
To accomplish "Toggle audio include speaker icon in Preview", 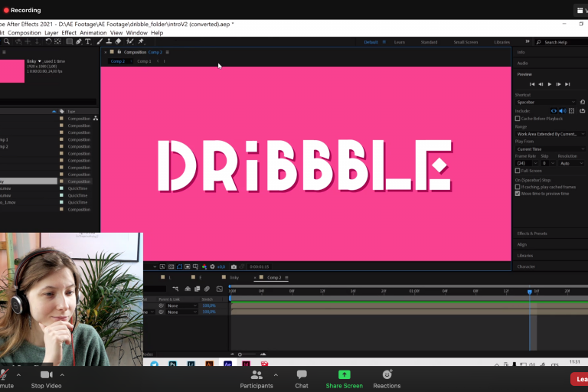I will click(x=561, y=110).
